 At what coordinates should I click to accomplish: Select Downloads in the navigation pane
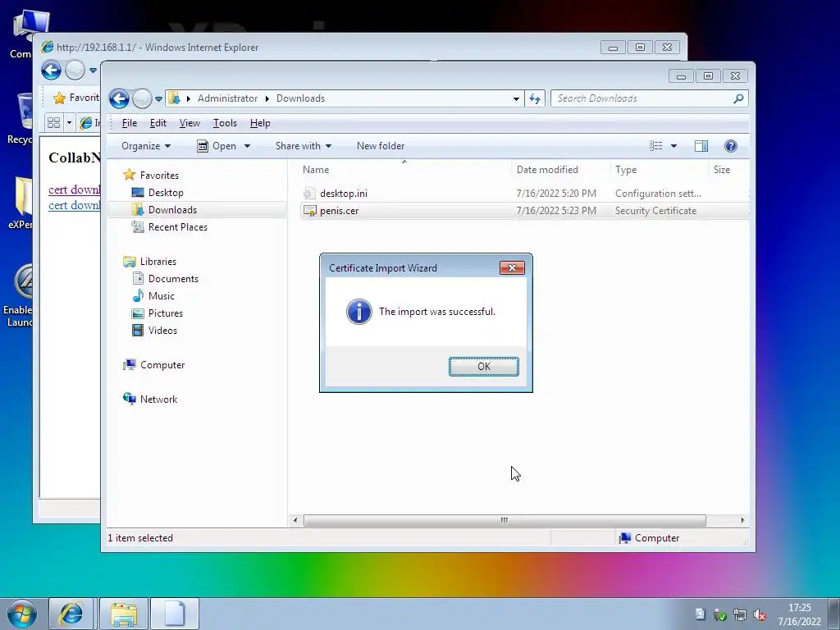172,210
